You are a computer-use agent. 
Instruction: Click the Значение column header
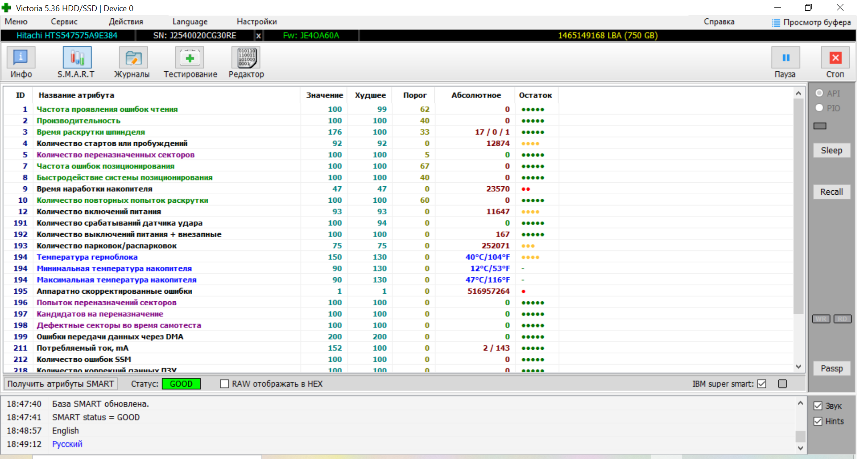[324, 95]
